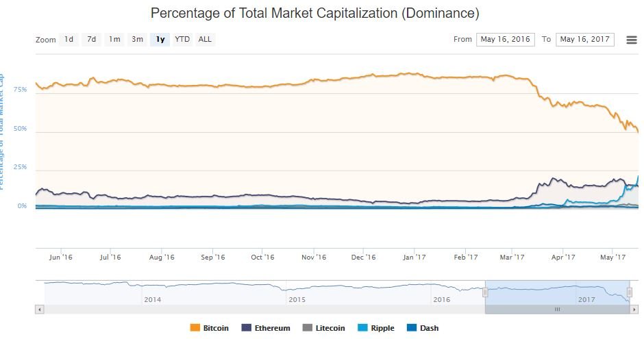Set zoom range to 7d
The image size is (644, 339).
tap(91, 39)
